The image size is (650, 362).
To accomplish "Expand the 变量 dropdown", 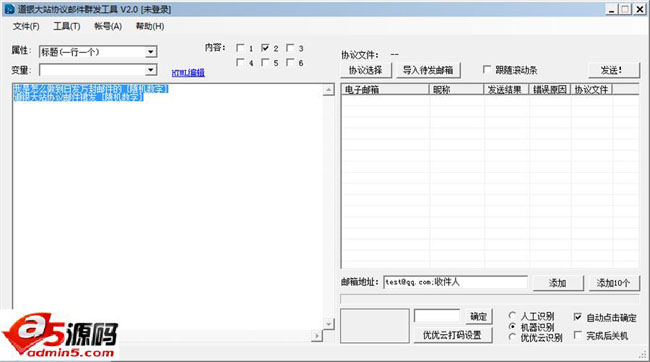I will click(x=151, y=70).
